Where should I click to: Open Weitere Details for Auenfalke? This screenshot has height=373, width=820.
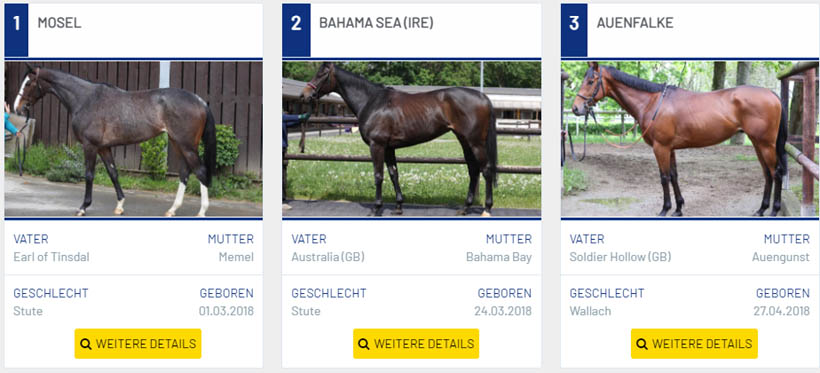click(694, 344)
